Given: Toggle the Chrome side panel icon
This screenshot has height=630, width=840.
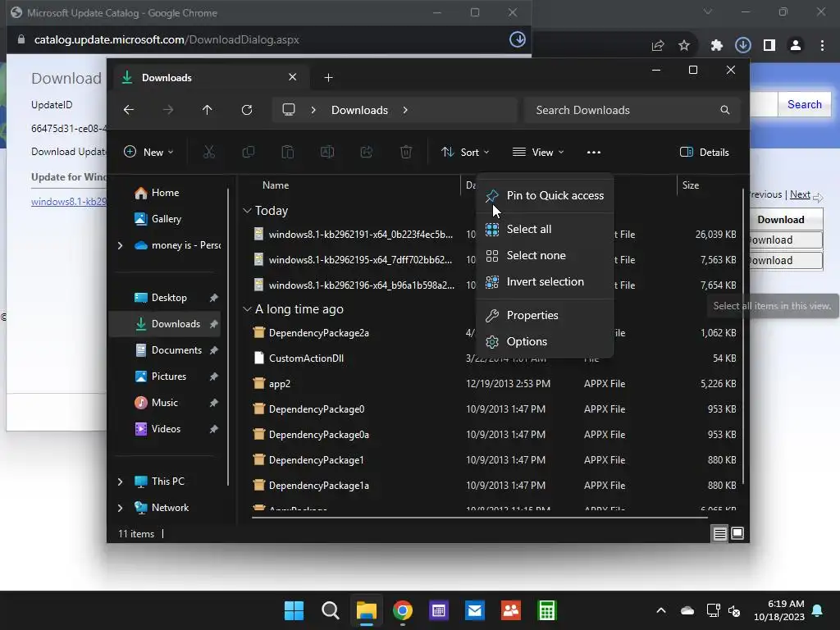Looking at the screenshot, I should 769,46.
